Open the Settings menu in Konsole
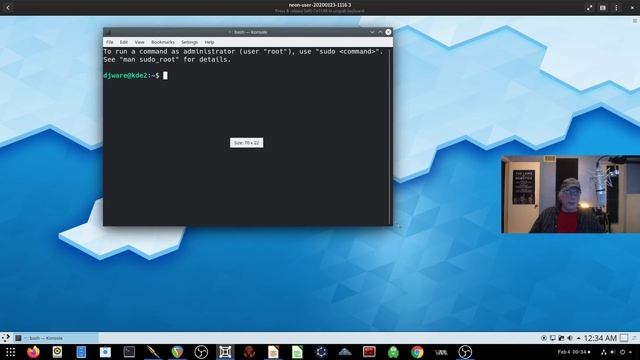This screenshot has width=640, height=360. (x=189, y=42)
